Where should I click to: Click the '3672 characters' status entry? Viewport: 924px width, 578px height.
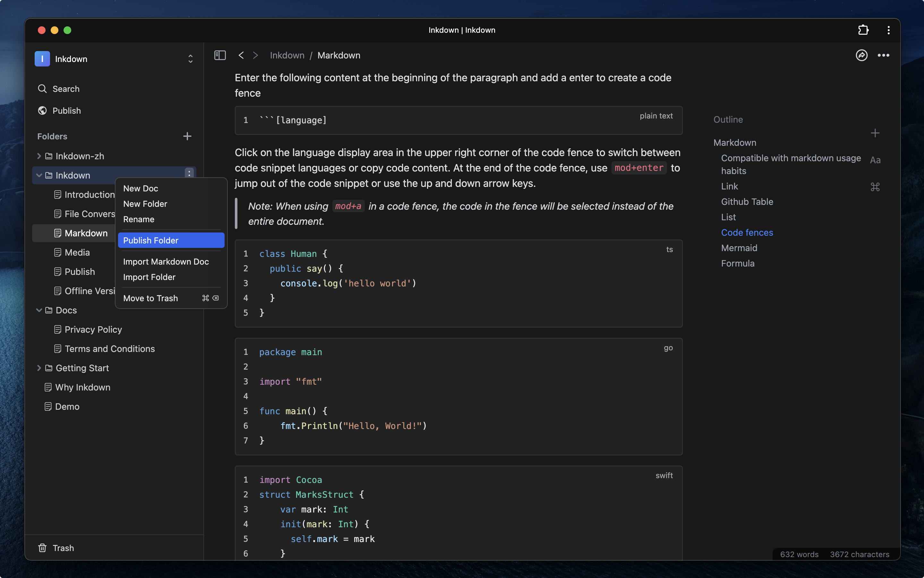[x=860, y=554]
